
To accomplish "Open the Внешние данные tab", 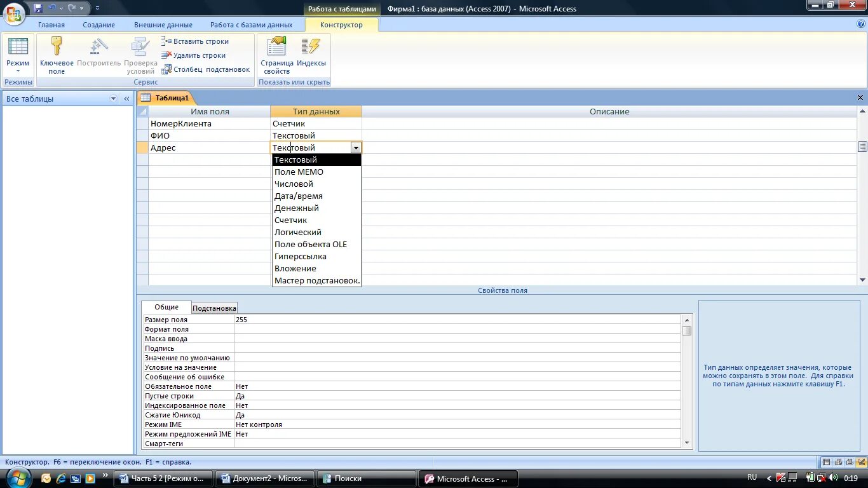I will [163, 25].
